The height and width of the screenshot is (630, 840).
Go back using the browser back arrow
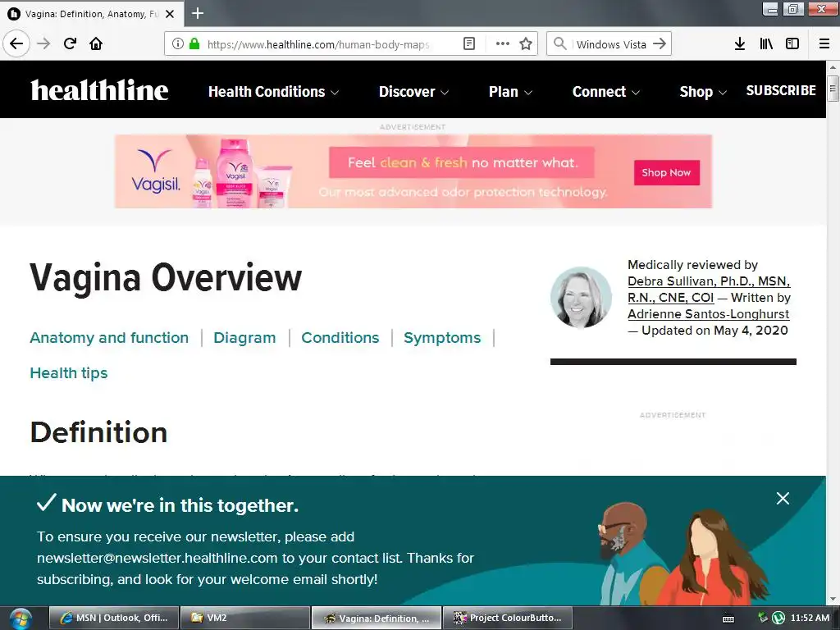click(x=16, y=43)
